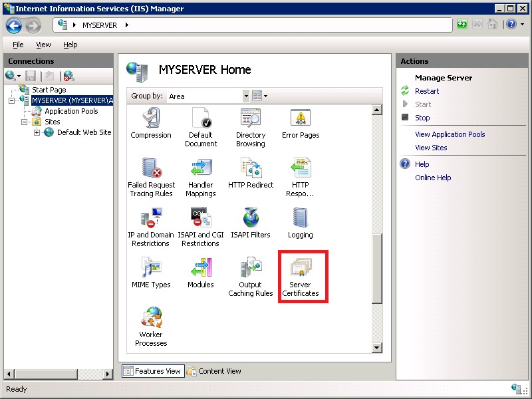Viewport: 532px width, 399px height.
Task: Click Help link in Actions pane
Action: tap(422, 164)
